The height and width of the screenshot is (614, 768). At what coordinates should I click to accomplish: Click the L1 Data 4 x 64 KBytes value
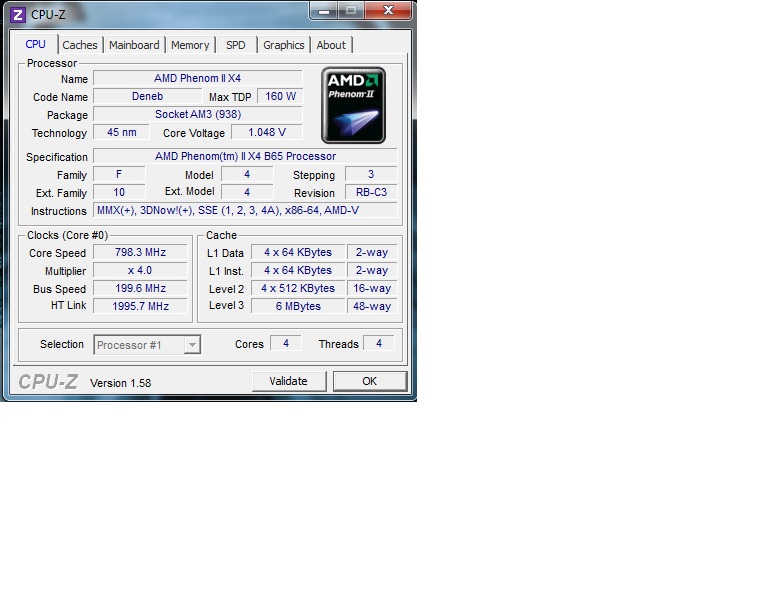click(298, 252)
